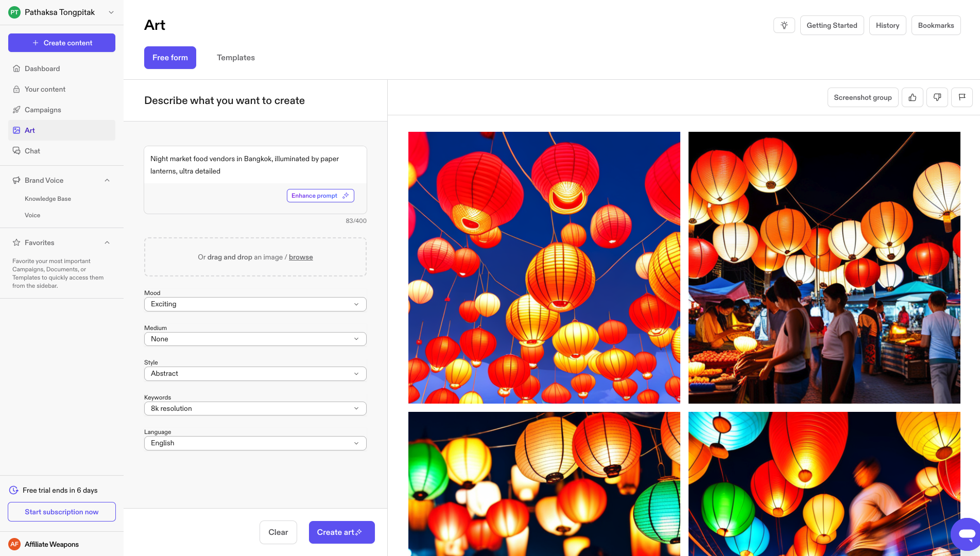Switch to the Templates tab
980x556 pixels.
[235, 58]
